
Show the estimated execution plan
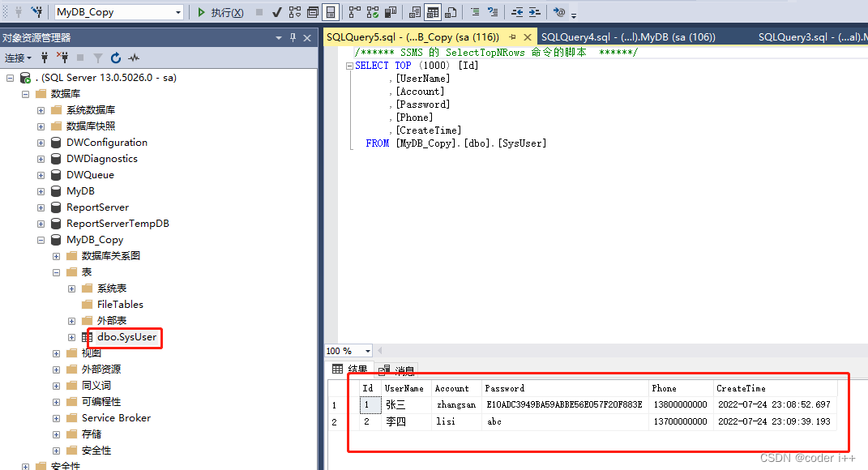(294, 12)
